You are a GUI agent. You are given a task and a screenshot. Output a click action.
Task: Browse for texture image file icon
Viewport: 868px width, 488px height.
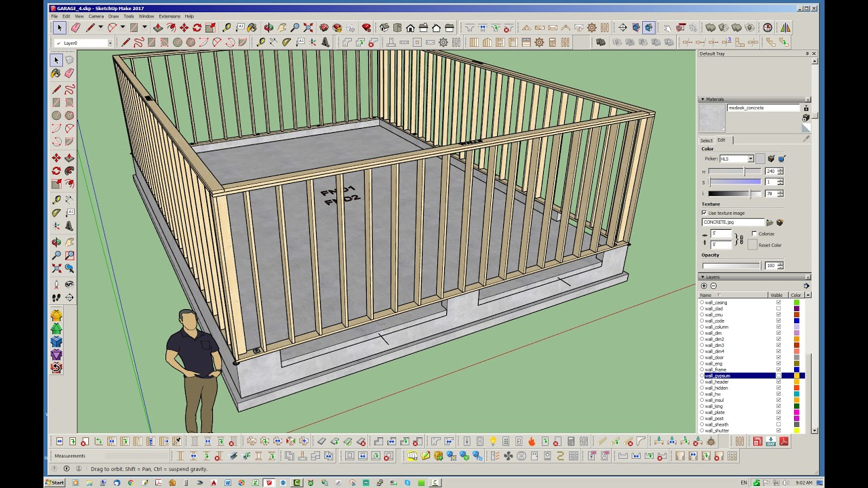point(770,222)
